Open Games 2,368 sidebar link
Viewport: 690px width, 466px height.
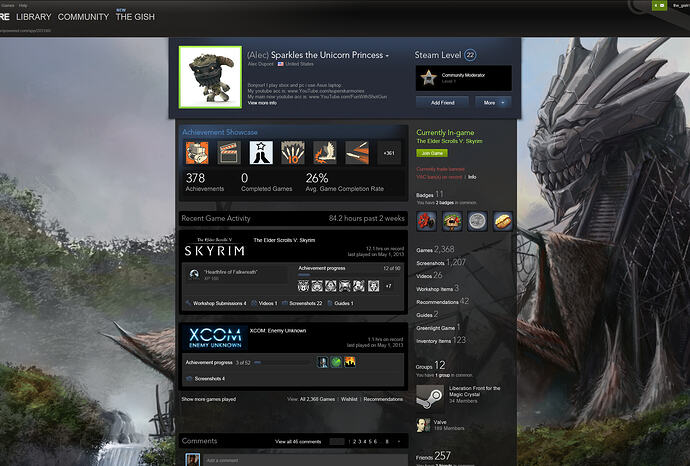[435, 249]
